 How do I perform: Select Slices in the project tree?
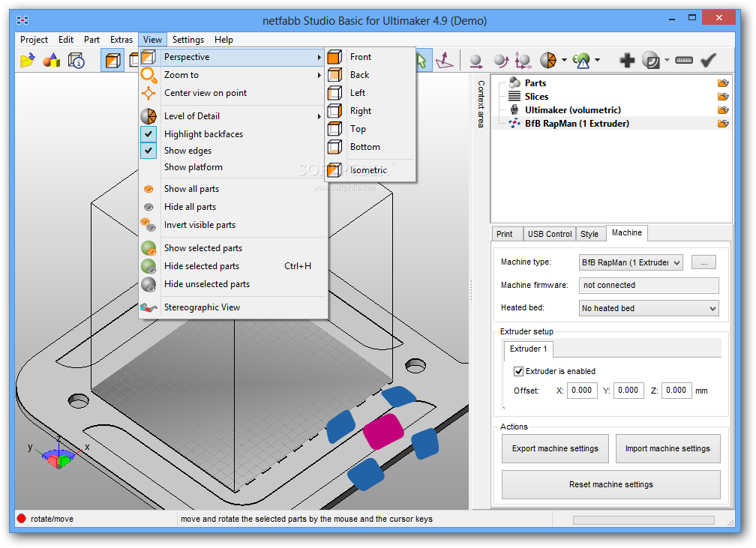coord(536,97)
